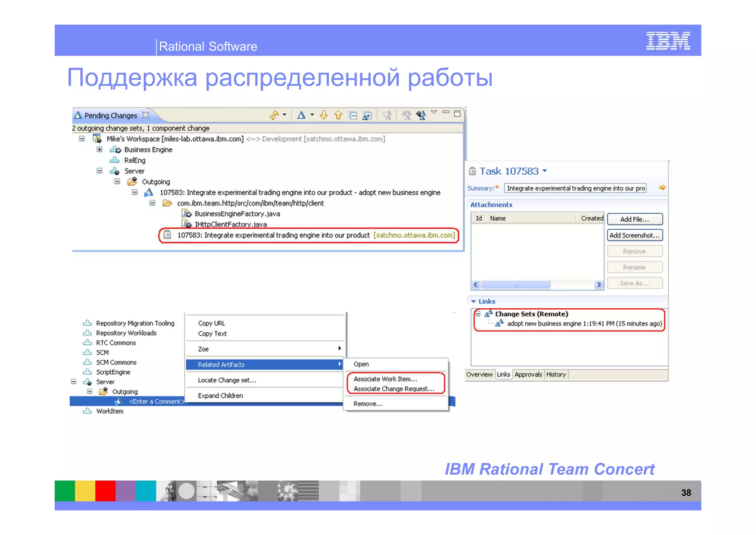Collapse Mike's Workspace tree node
Image resolution: width=756 pixels, height=535 pixels.
82,139
